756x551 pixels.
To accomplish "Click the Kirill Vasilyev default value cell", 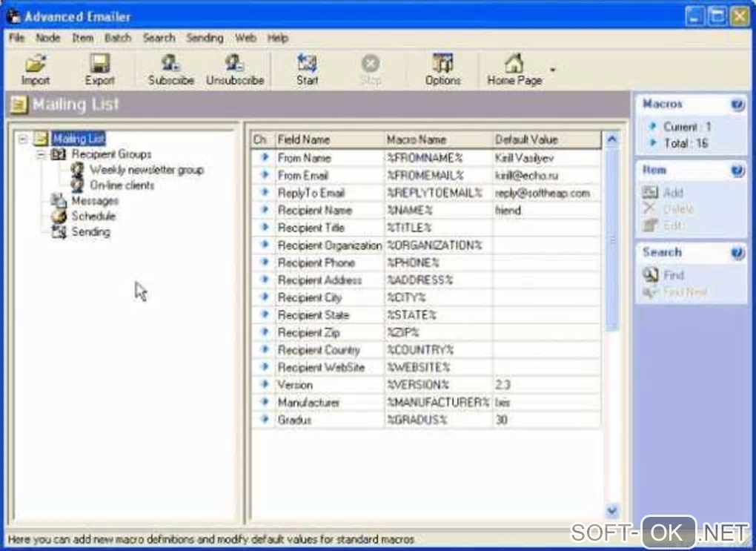I will coord(547,158).
